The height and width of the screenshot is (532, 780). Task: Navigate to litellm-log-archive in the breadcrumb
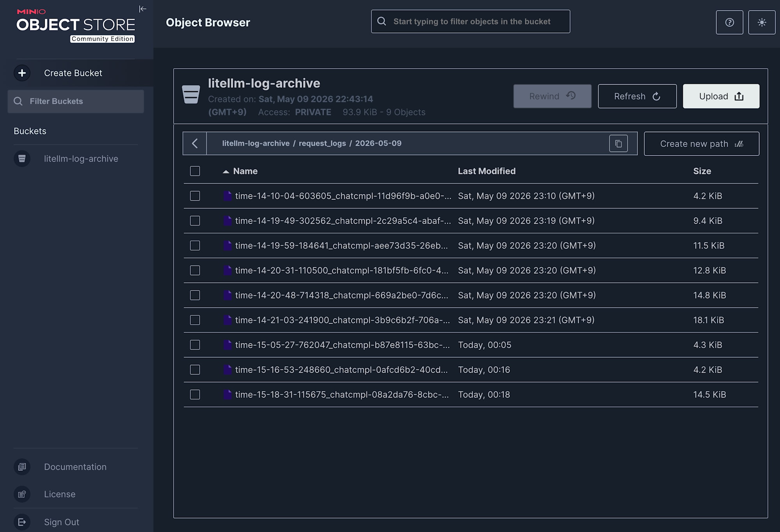(x=256, y=143)
